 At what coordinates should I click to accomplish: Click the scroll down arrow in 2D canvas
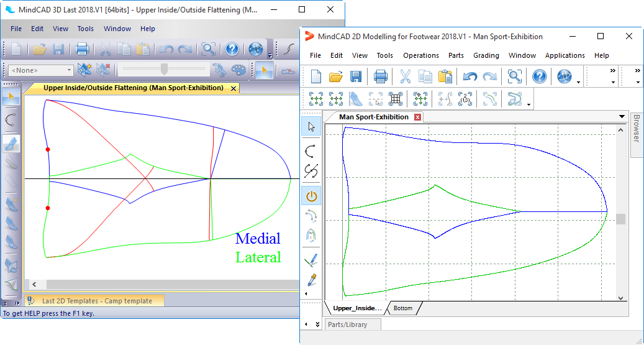tap(620, 298)
